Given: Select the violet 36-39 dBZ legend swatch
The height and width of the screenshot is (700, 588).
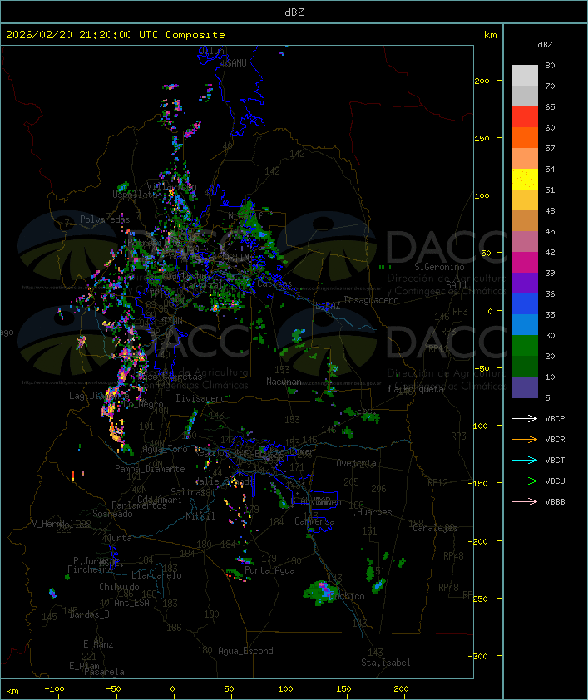Looking at the screenshot, I should 525,283.
